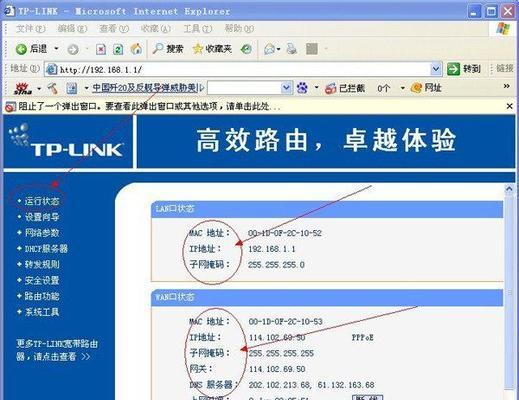Click WAN MAC address 00-1D-0F-2C-10-53
519x400 pixels.
pyautogui.click(x=285, y=322)
